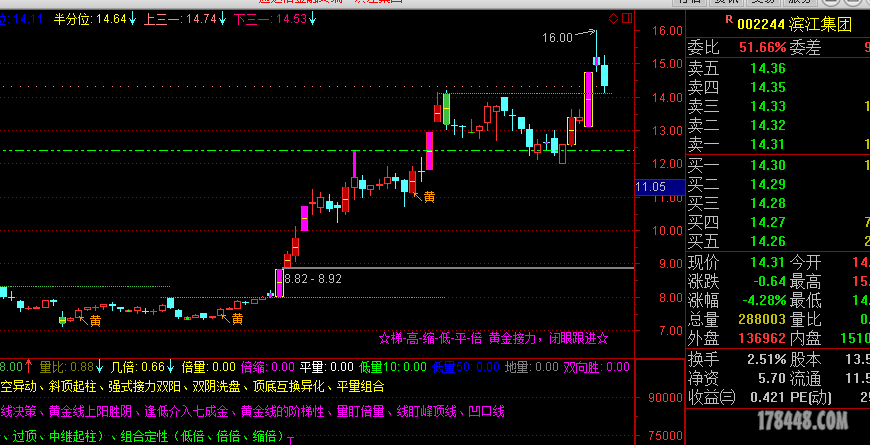Click the 下三一 14.53 indicator value
Viewport: 870px width, 445px height.
tap(275, 19)
